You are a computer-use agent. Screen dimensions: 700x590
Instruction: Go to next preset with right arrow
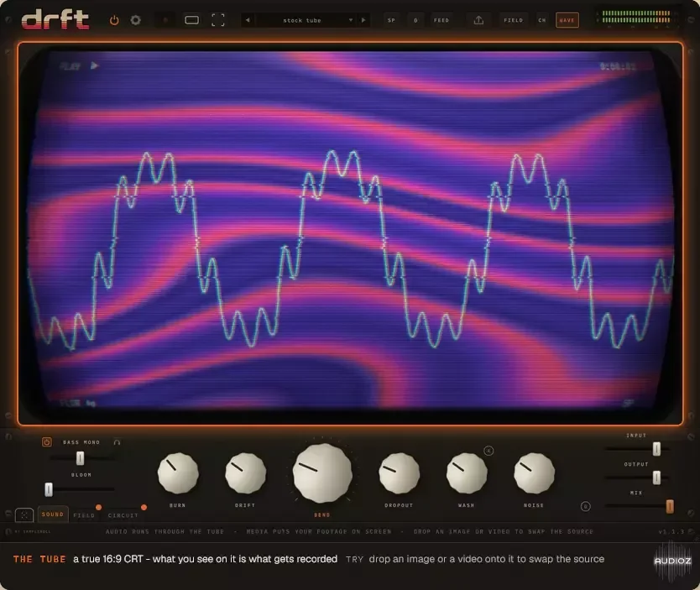pyautogui.click(x=363, y=20)
